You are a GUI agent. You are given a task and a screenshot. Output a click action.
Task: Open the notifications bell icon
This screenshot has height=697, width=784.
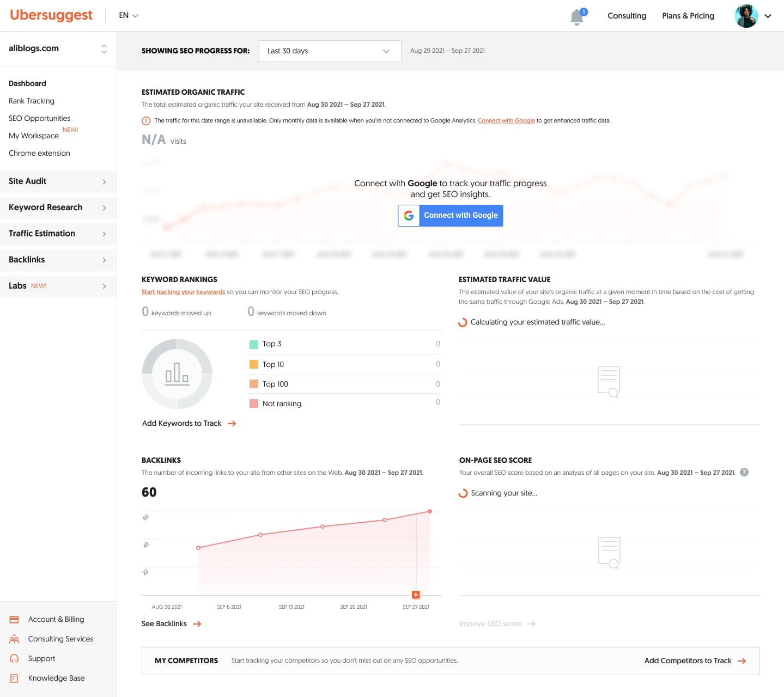[578, 16]
